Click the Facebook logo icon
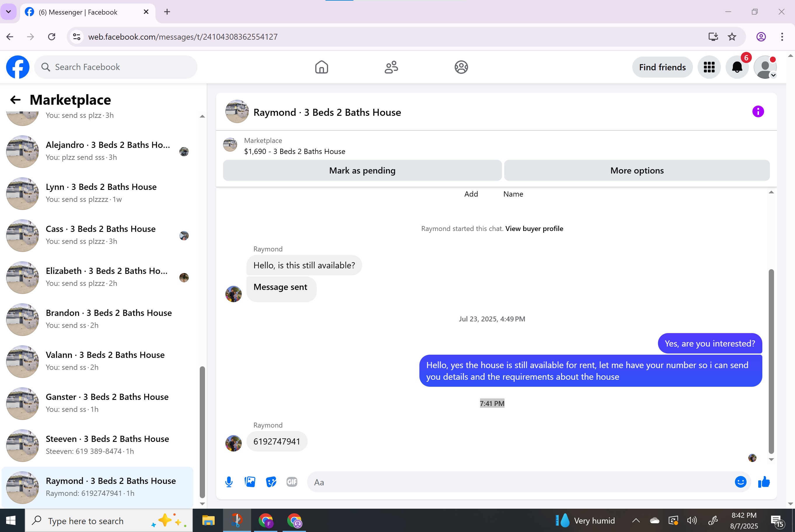This screenshot has height=532, width=795. (17, 67)
